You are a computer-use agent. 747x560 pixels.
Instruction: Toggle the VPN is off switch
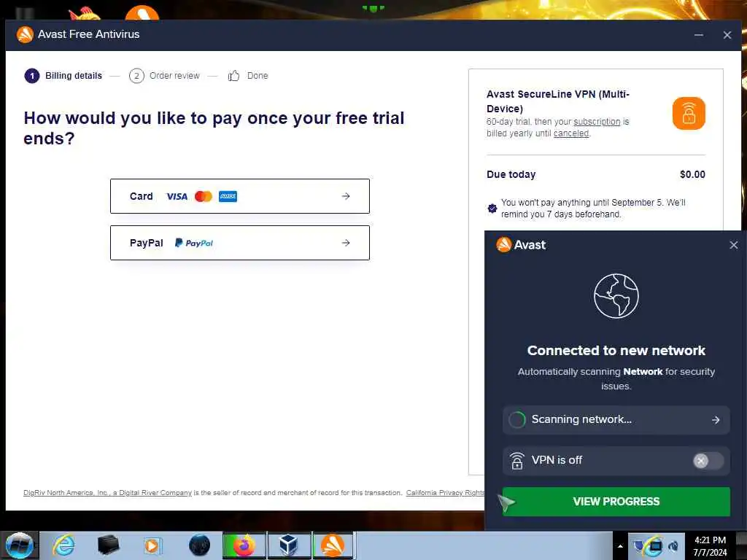point(708,461)
